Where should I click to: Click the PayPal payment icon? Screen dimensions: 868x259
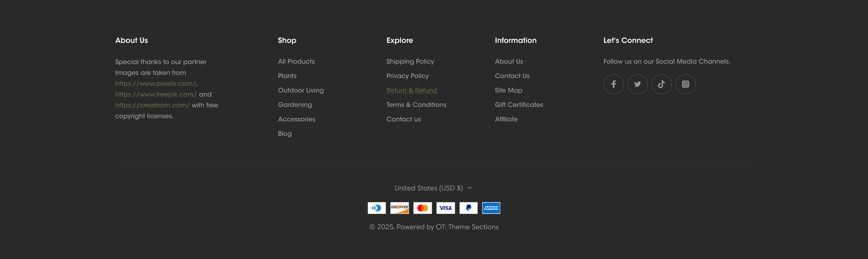tap(469, 208)
